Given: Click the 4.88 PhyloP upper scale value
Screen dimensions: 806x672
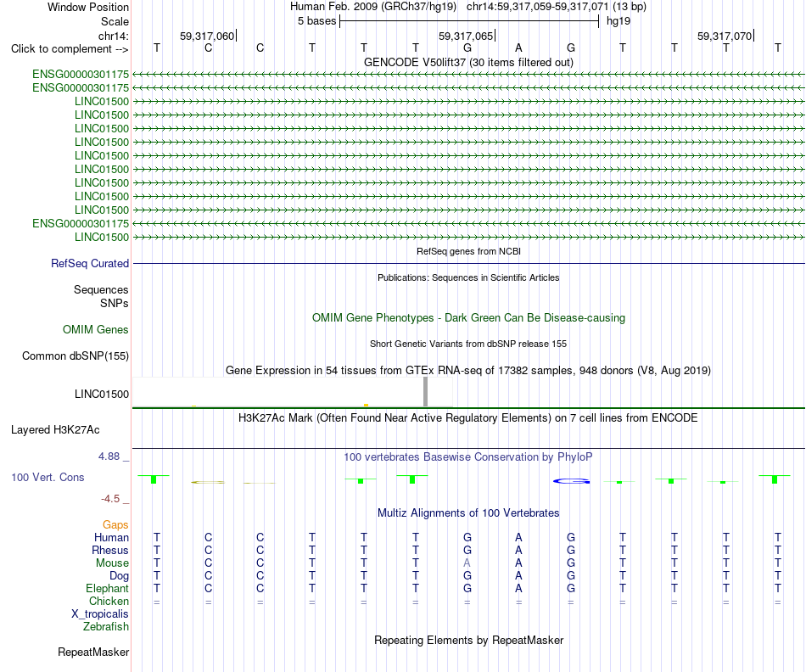Looking at the screenshot, I should point(109,456).
